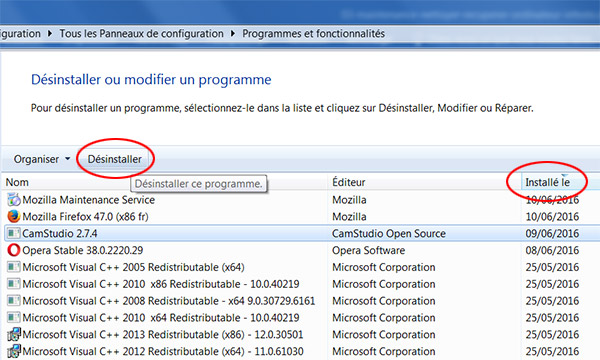600x360 pixels.
Task: Open the Organiser dropdown menu
Action: point(42,159)
